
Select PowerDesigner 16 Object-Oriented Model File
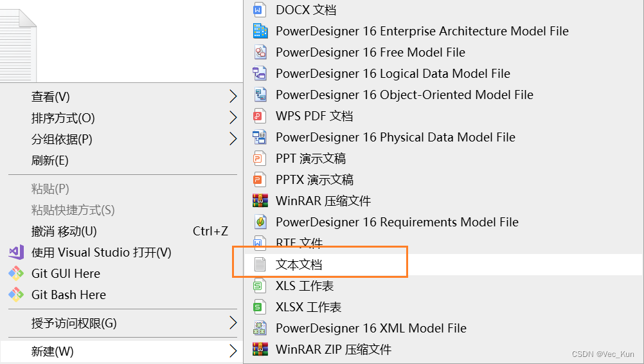[x=443, y=95]
